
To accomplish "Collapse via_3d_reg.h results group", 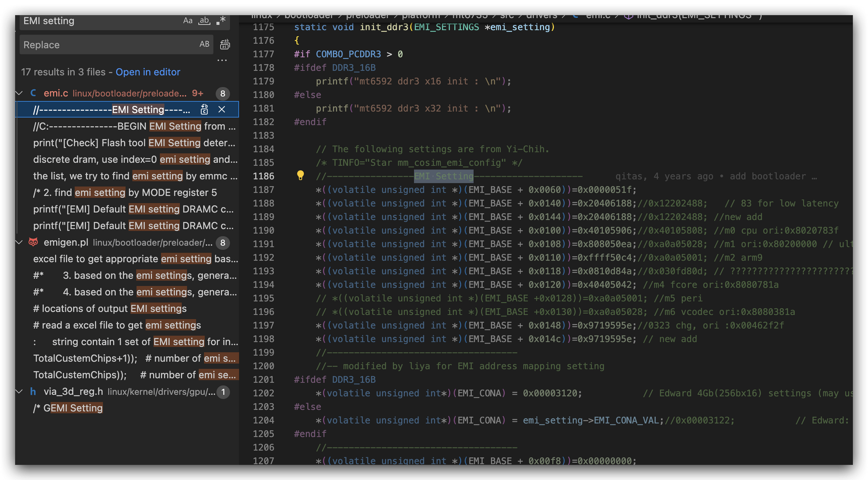I will tap(19, 392).
